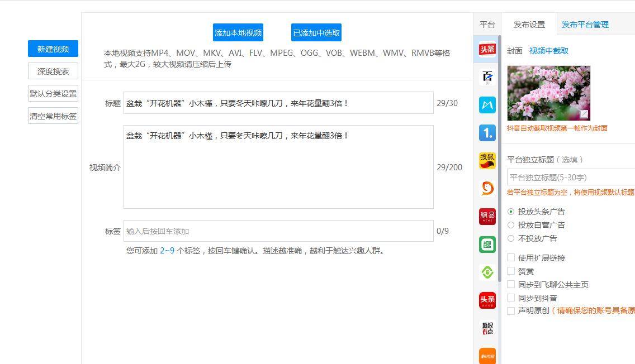Click into the 标签 tag input field
Viewport: 635px width, 364px height.
click(x=278, y=231)
